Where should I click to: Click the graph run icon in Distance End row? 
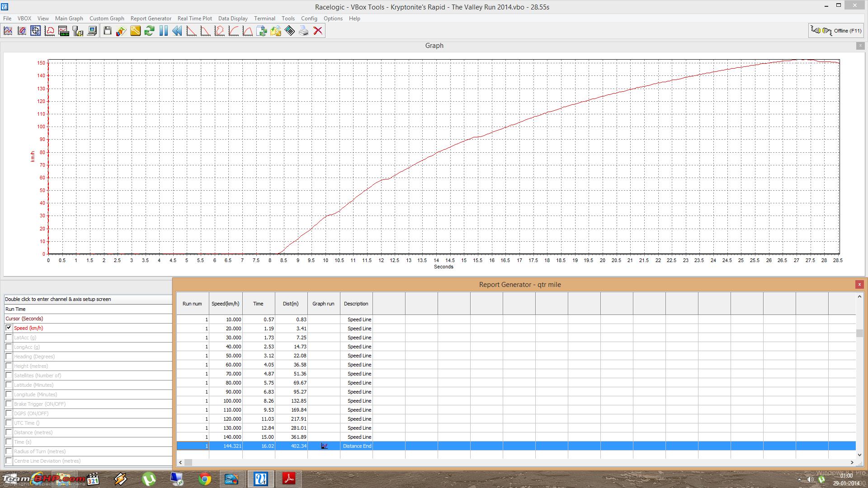coord(324,446)
